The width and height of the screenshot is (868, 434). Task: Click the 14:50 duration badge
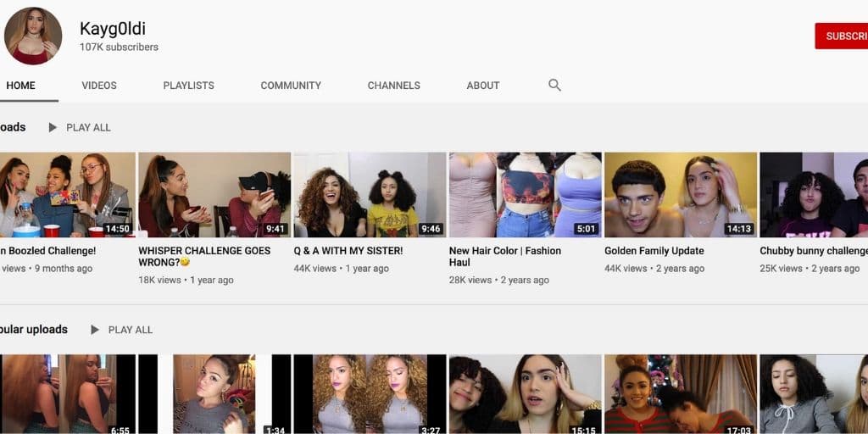click(117, 229)
